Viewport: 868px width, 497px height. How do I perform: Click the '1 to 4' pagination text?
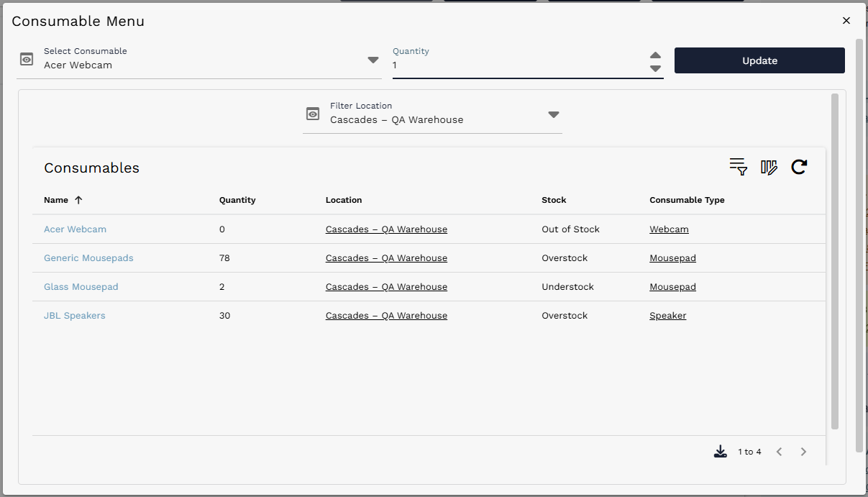pyautogui.click(x=749, y=452)
